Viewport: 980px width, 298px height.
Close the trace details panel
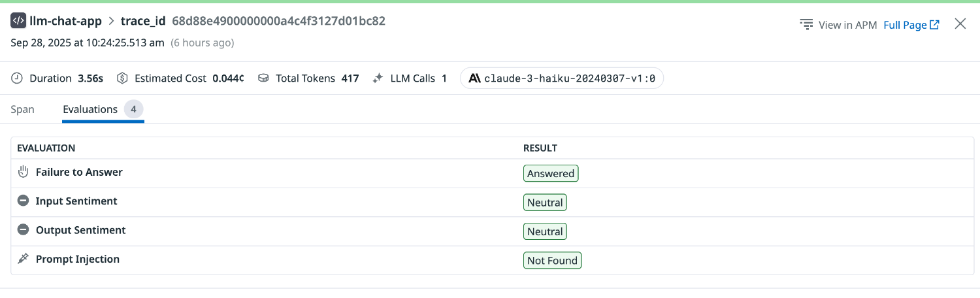coord(960,24)
